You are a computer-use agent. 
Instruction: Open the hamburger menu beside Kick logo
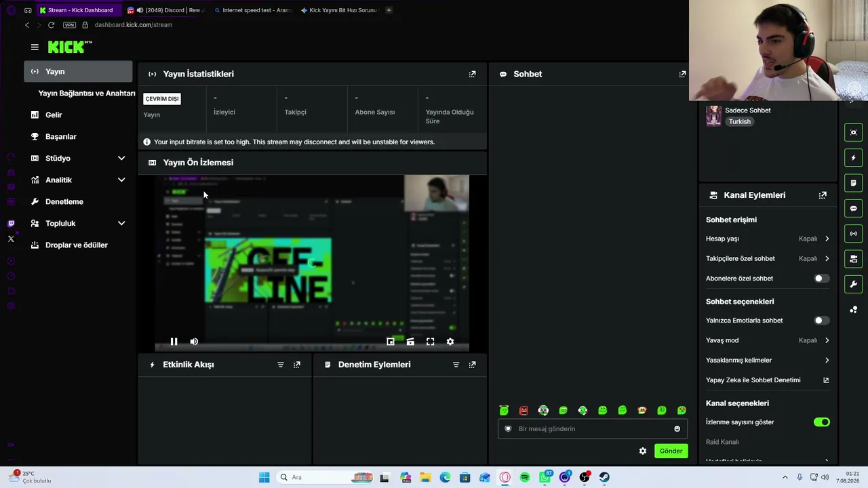(x=35, y=47)
